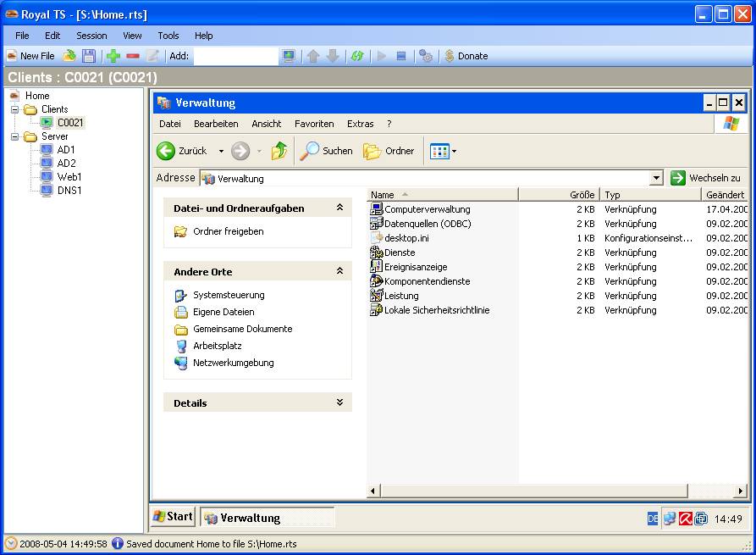
Task: Click the Adresse field showing Verwaltung
Action: [x=432, y=178]
